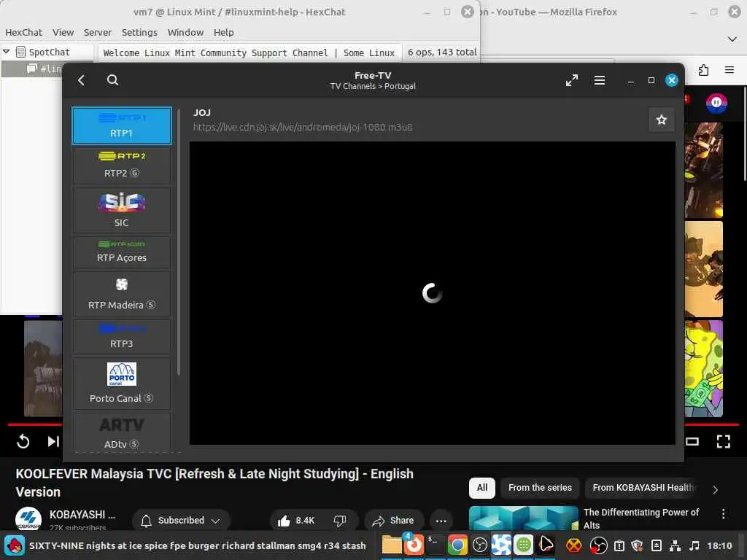Select SpotChat network in HexChat tree
This screenshot has width=747, height=560.
point(49,52)
